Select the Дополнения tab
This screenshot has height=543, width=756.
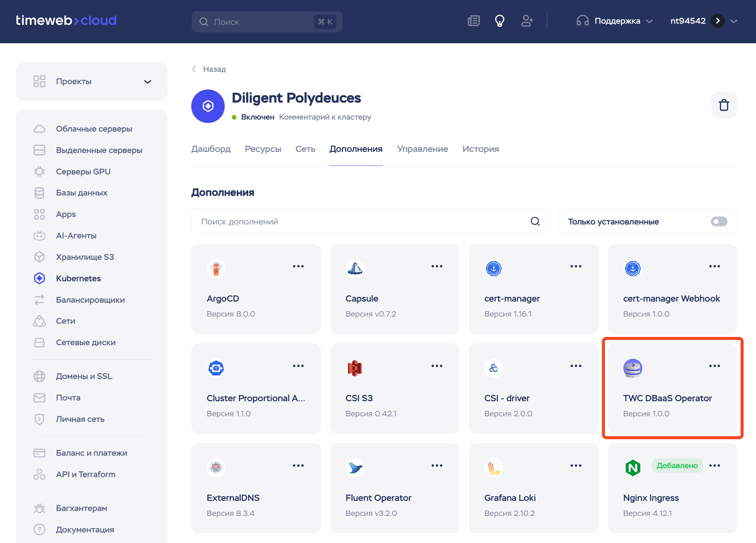click(356, 149)
